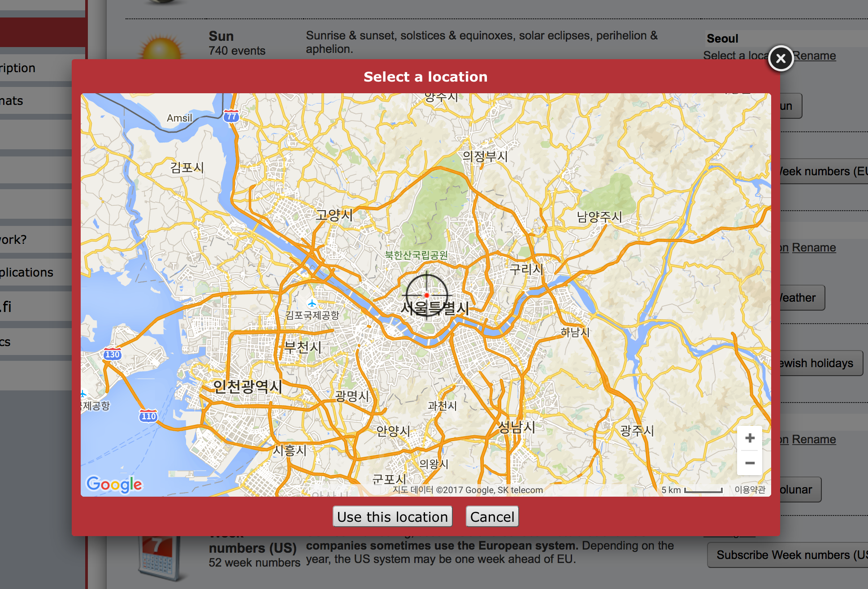Zoom in on the map
Screen dimensions: 868x589
(750, 438)
